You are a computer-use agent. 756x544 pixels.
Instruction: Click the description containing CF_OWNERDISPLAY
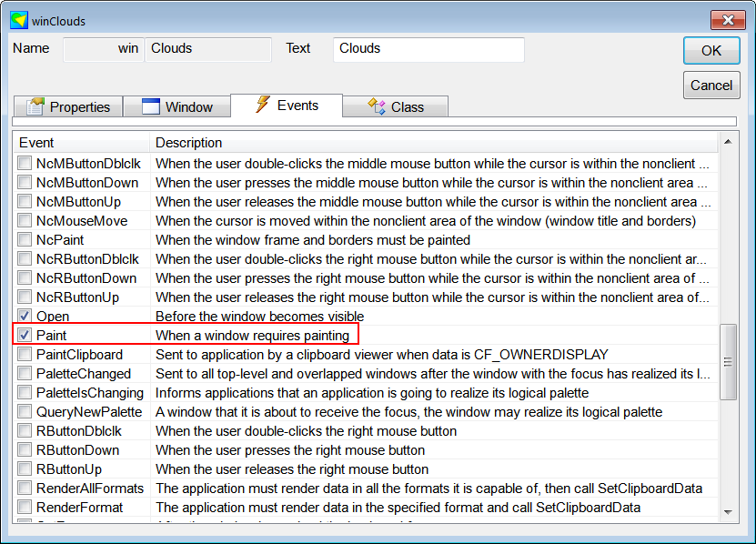coord(381,355)
